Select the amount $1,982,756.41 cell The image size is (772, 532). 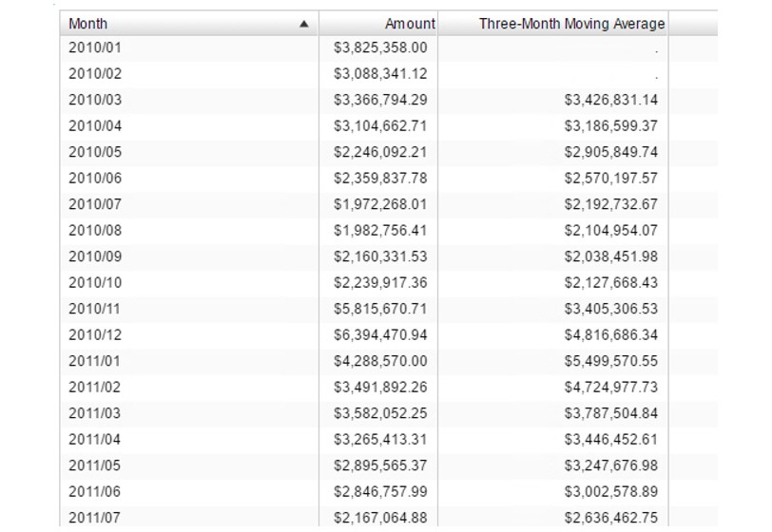tap(380, 230)
